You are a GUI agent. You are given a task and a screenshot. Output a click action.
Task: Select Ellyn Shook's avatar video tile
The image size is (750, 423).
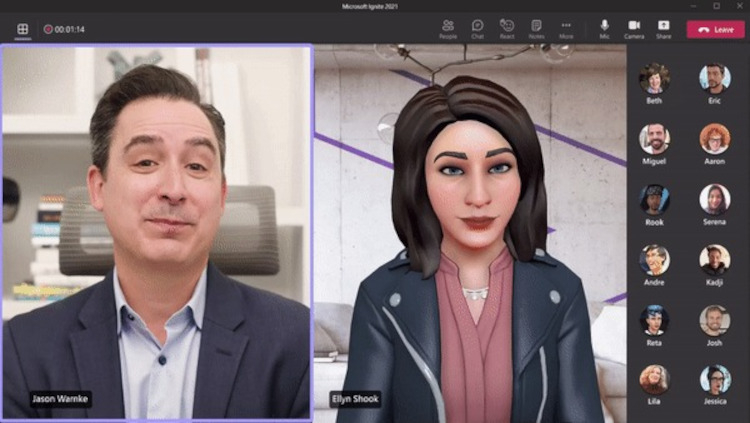[470, 230]
